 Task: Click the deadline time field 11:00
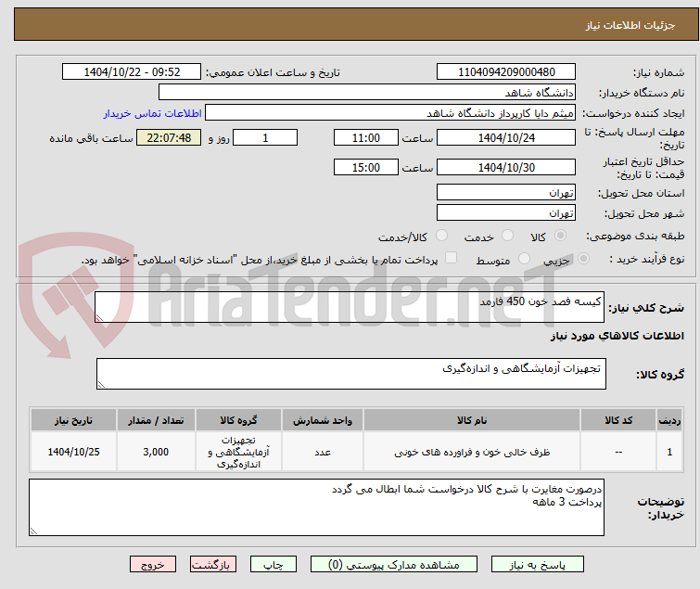point(366,137)
